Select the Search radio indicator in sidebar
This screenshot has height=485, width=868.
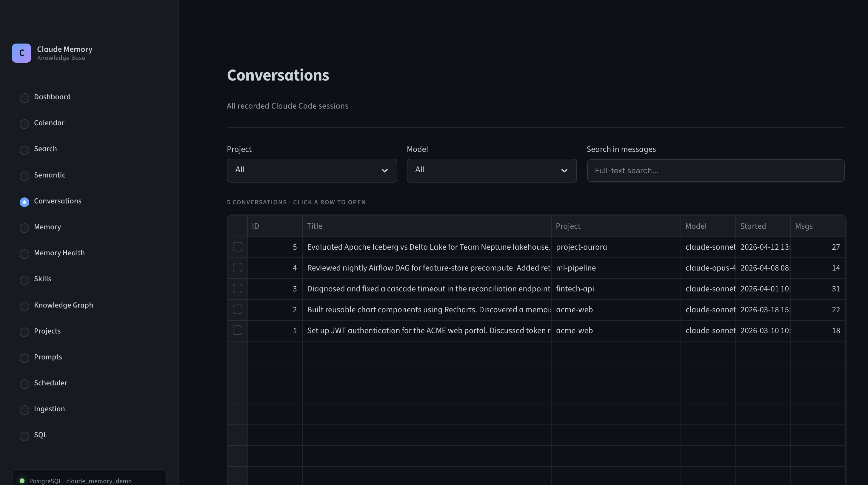pos(24,150)
